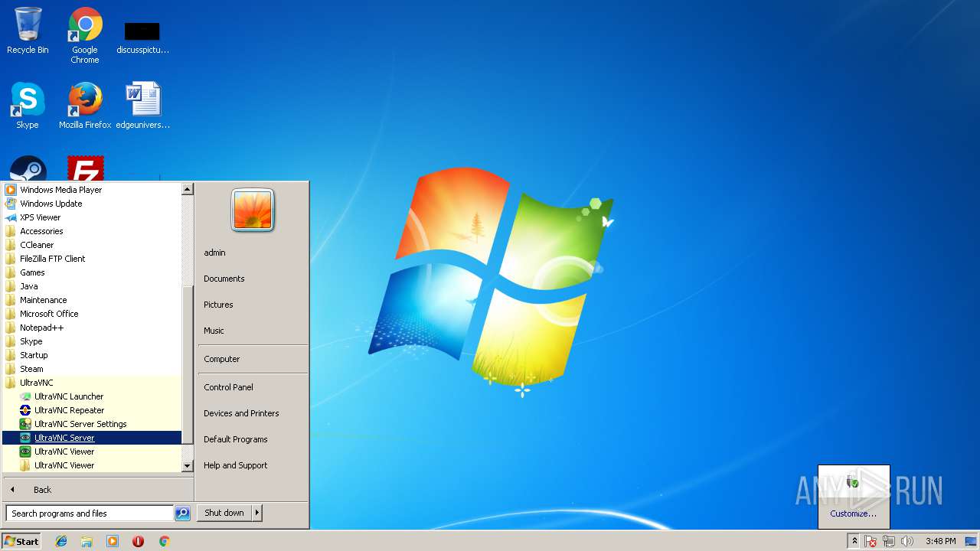Open Chrome from the taskbar
The image size is (980, 551).
[164, 541]
